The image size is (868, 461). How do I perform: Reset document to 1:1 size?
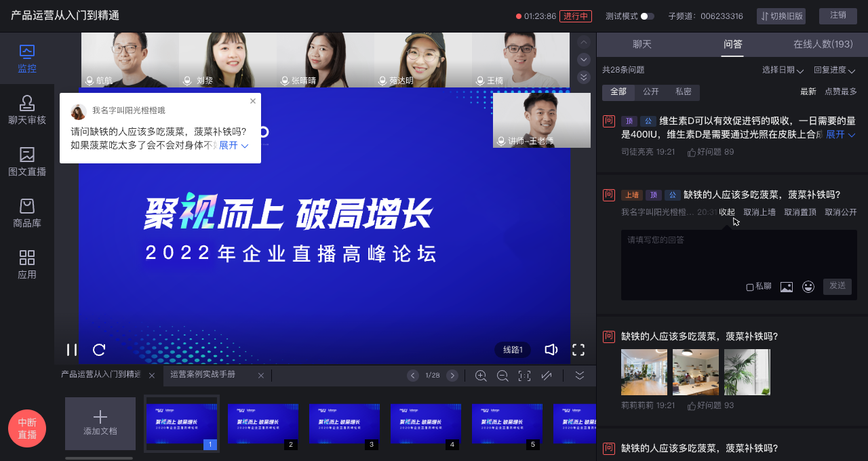tap(524, 376)
